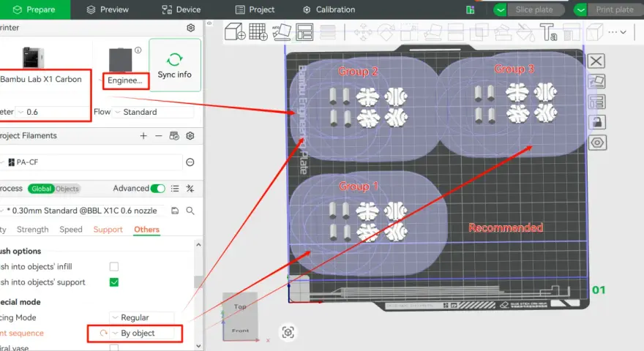Viewport: 644px width, 351px height.
Task: Toggle the Advanced mode switch
Action: [x=158, y=189]
